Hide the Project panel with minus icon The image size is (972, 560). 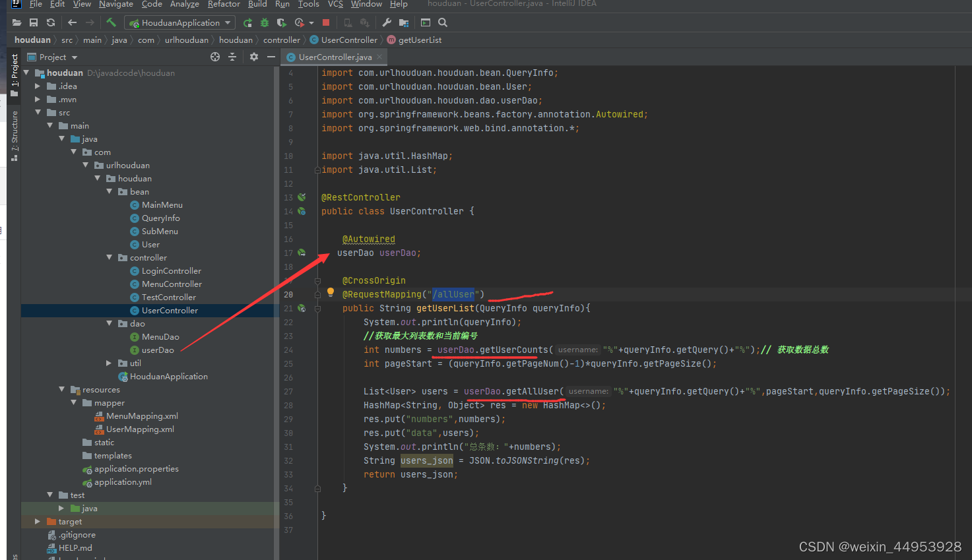pos(271,57)
